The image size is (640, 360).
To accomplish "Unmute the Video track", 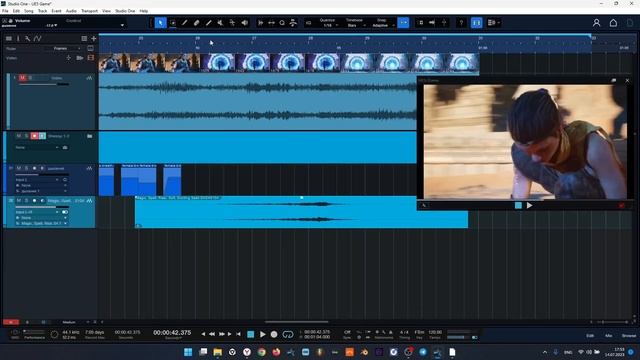I will (22, 78).
